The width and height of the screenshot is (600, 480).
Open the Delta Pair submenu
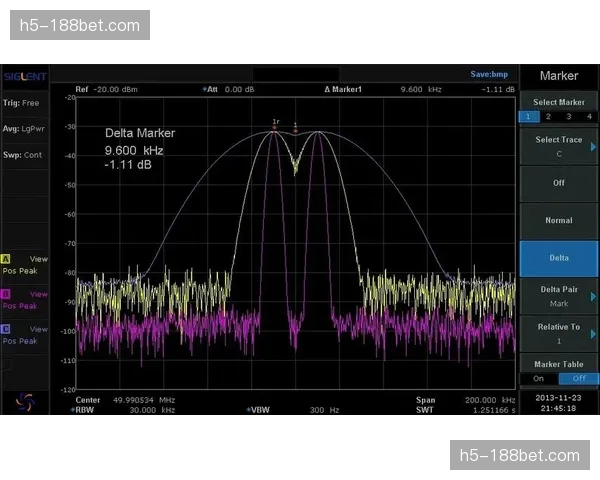point(558,294)
